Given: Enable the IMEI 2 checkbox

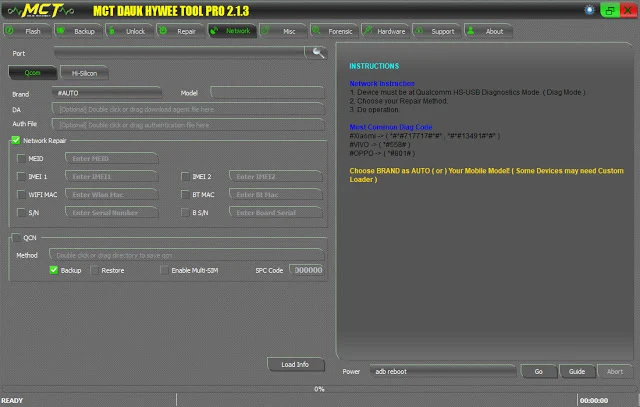Looking at the screenshot, I should (x=185, y=176).
